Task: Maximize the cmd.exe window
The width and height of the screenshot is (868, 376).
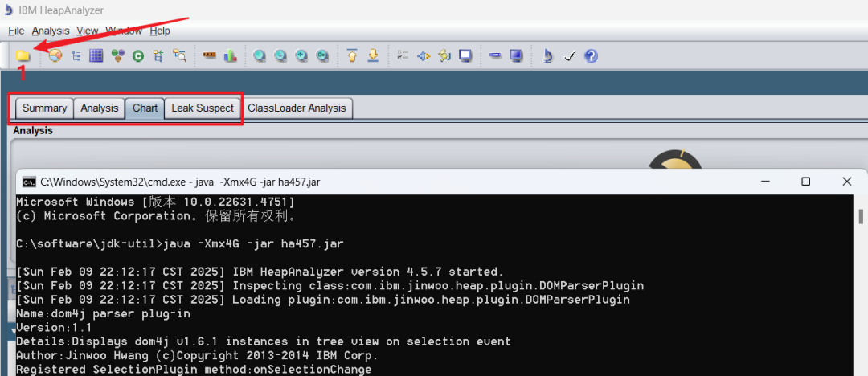Action: coord(806,182)
